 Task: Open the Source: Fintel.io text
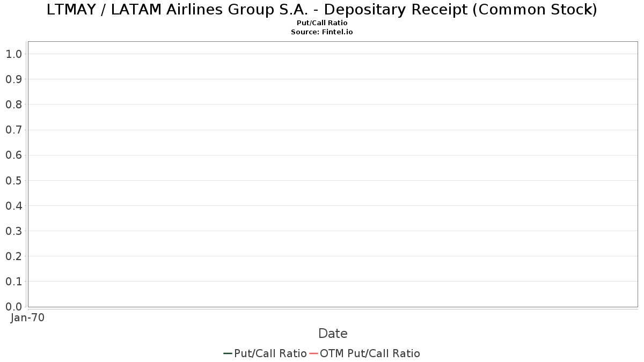(322, 32)
